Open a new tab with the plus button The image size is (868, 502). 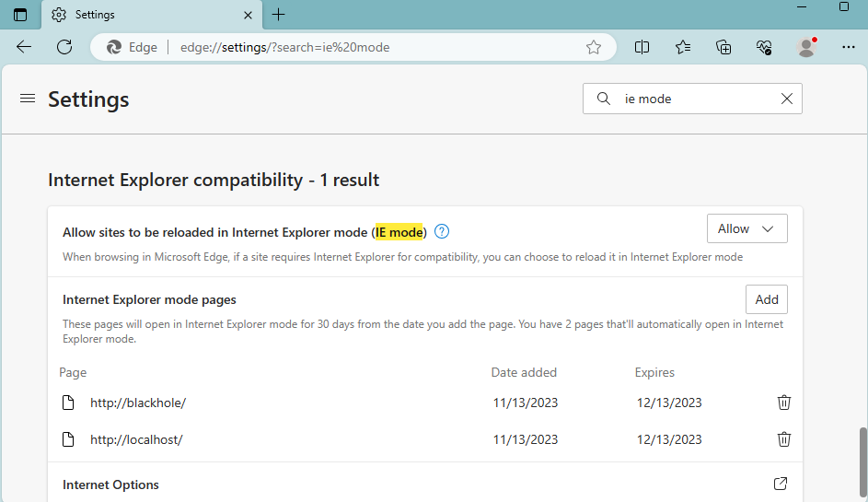click(279, 15)
